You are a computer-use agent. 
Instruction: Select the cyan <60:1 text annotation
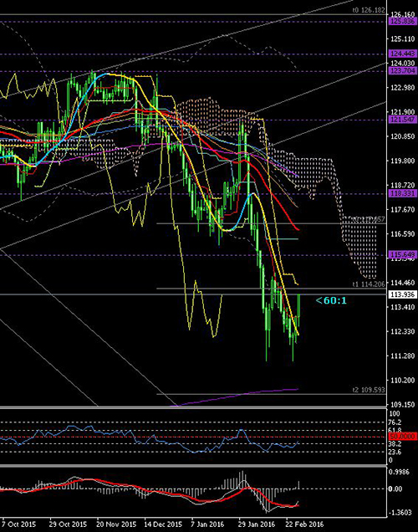pyautogui.click(x=331, y=300)
